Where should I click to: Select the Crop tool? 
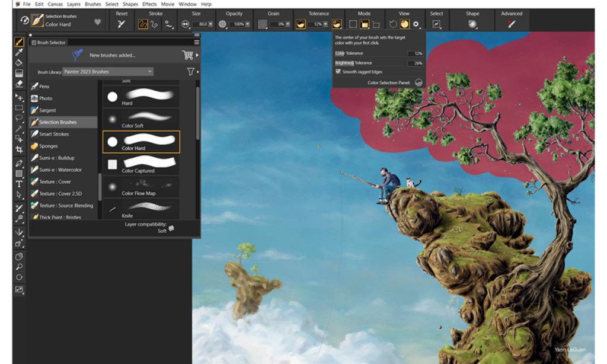[x=19, y=149]
